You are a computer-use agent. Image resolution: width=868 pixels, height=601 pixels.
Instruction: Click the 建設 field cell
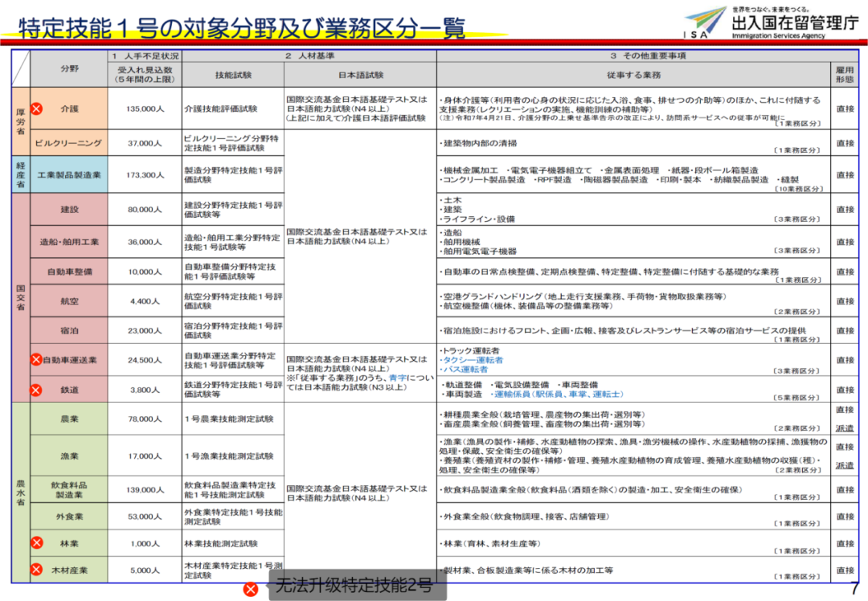click(68, 209)
